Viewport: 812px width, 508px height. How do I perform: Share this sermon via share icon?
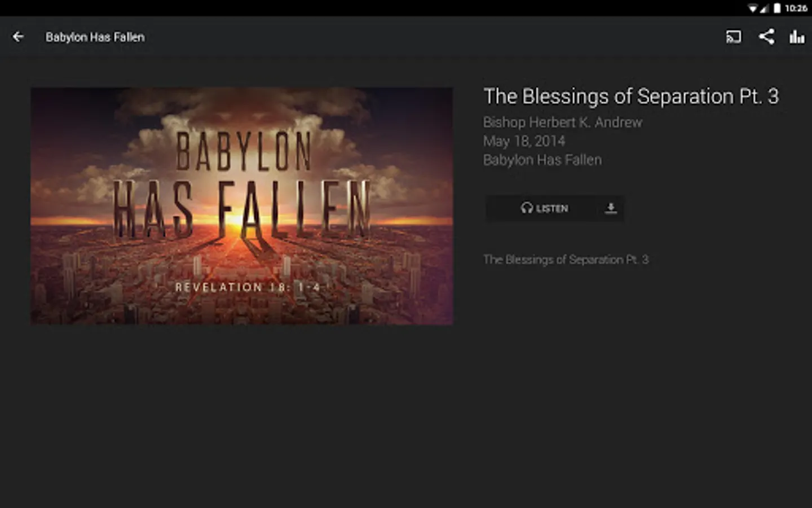click(x=766, y=37)
